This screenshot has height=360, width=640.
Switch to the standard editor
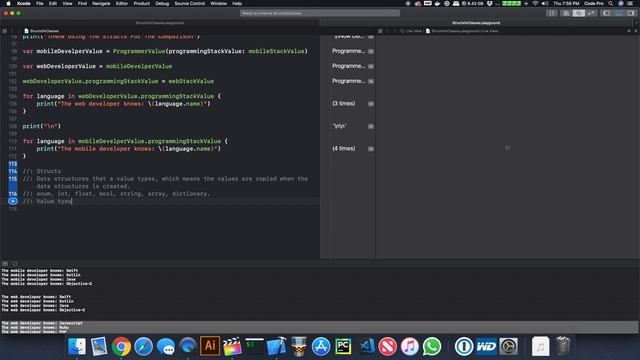click(566, 13)
